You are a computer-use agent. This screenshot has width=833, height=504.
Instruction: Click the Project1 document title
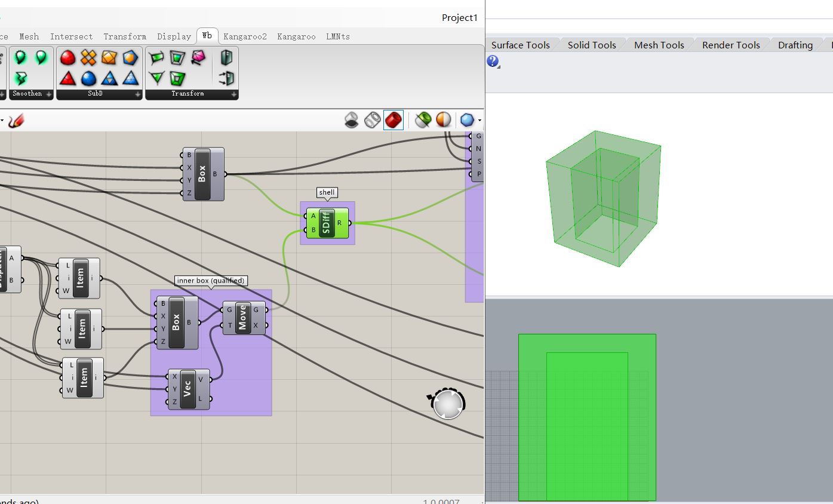(460, 17)
